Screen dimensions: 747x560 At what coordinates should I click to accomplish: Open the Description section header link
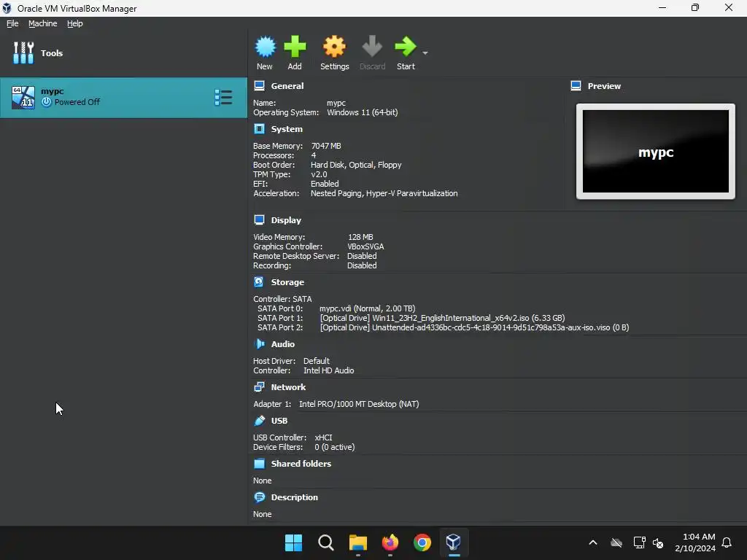295,497
